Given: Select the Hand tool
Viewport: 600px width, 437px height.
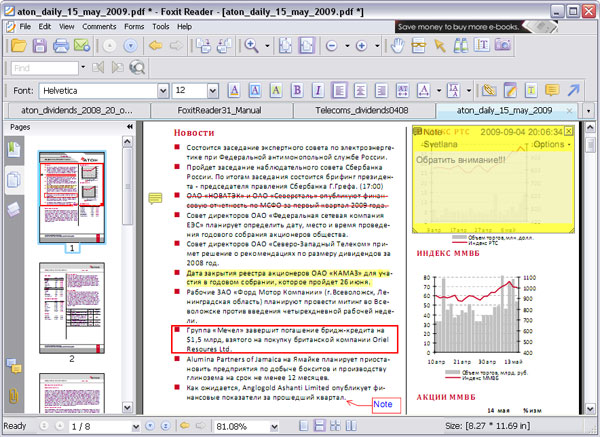Looking at the screenshot, I should tap(398, 46).
